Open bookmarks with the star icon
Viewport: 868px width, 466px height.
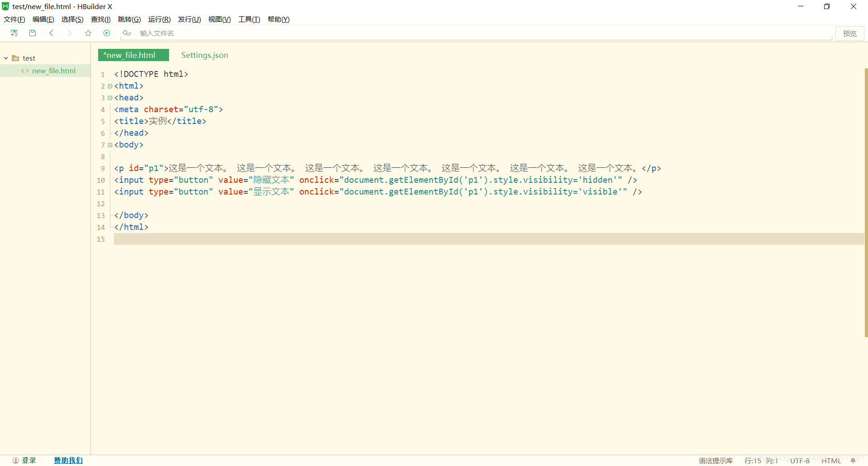88,33
